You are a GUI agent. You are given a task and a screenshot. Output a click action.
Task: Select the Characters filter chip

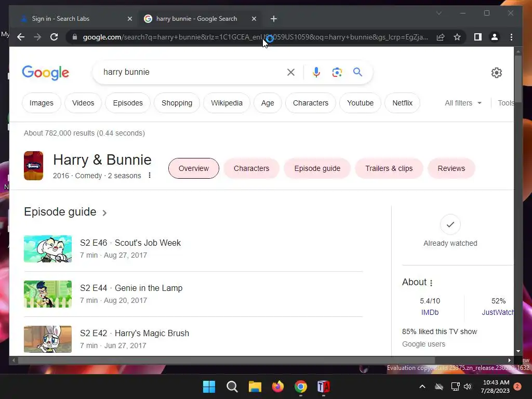[311, 103]
